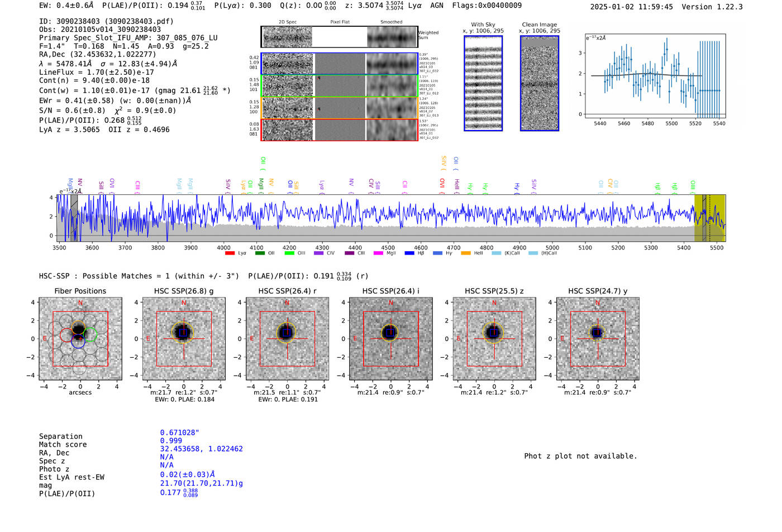Click the 2025-01-02 11:59:45 timestamp
This screenshot has height=532, width=782.
tap(632, 7)
